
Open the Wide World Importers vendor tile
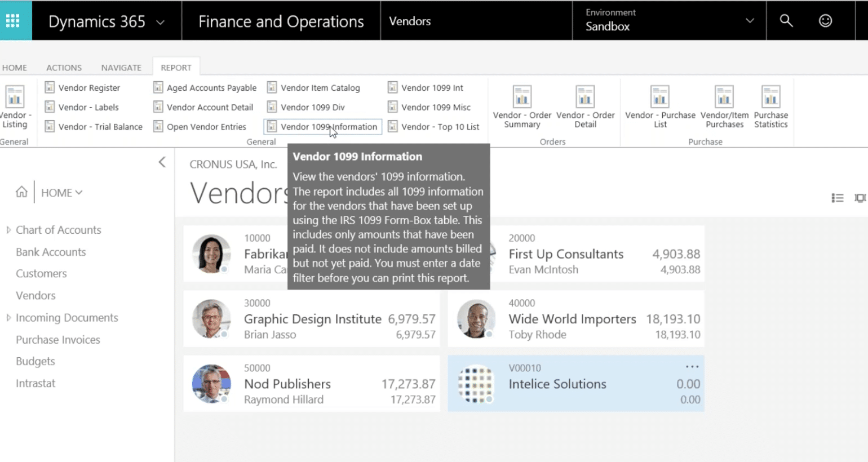(x=576, y=318)
